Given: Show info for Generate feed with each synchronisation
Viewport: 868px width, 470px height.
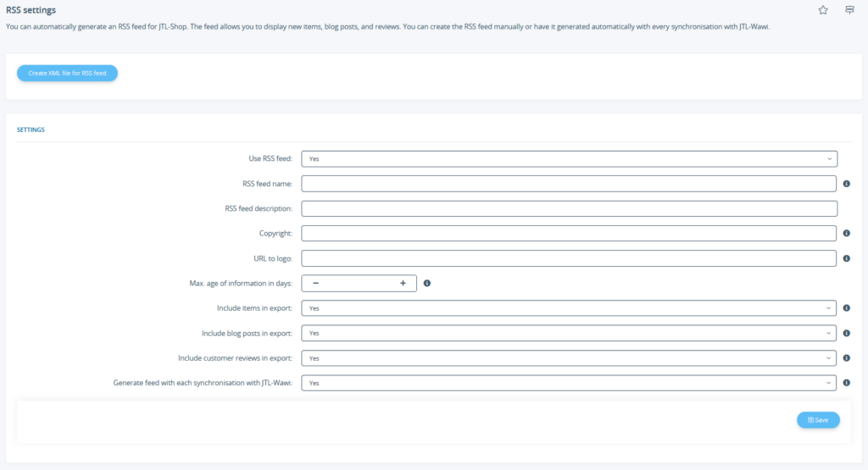Looking at the screenshot, I should click(x=847, y=383).
